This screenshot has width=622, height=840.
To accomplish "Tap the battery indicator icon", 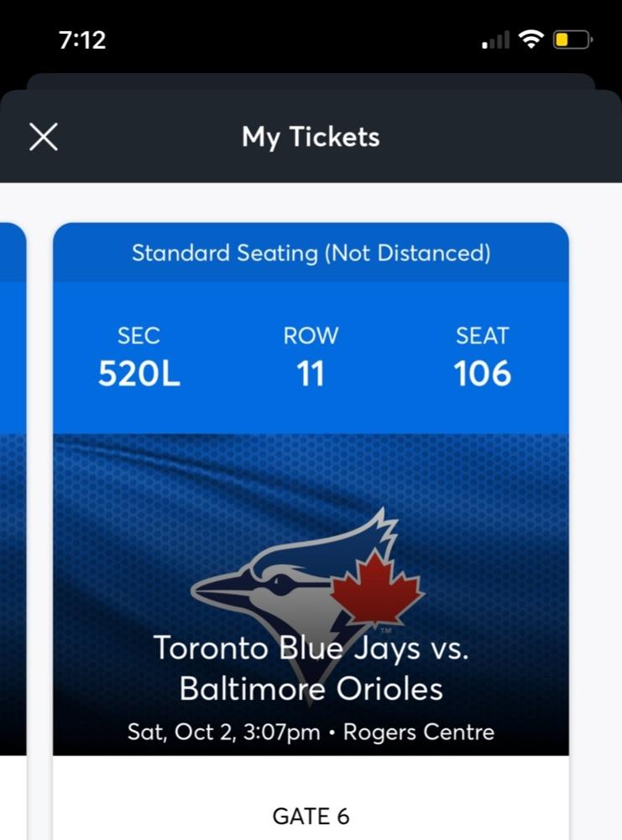I will (572, 39).
